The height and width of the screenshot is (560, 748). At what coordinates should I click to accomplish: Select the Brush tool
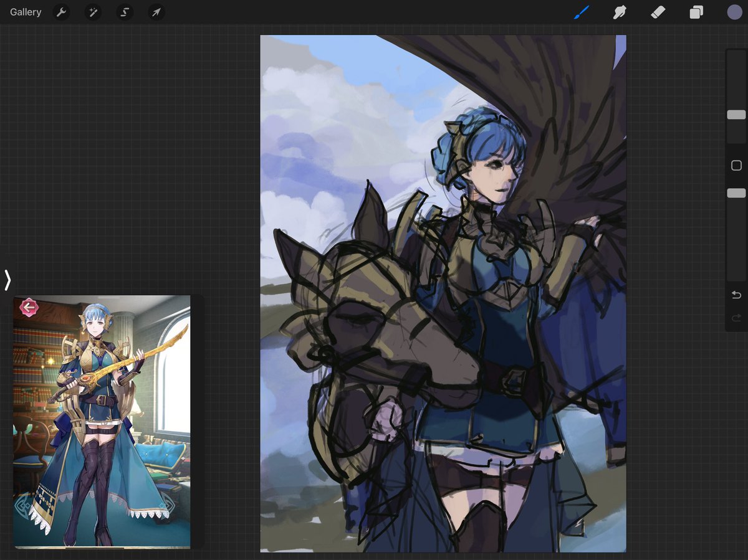pyautogui.click(x=582, y=12)
